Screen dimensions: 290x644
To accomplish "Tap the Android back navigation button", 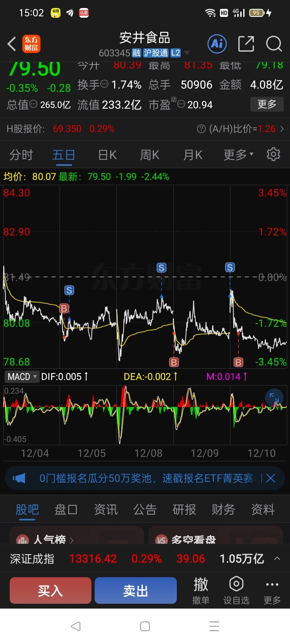I will [76, 626].
